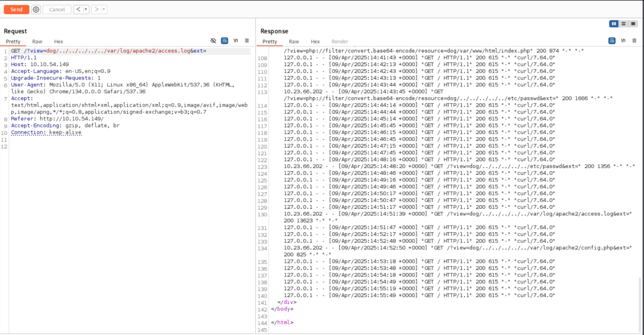This screenshot has width=644, height=335.
Task: Select Raw tab in Response panel
Action: [294, 42]
